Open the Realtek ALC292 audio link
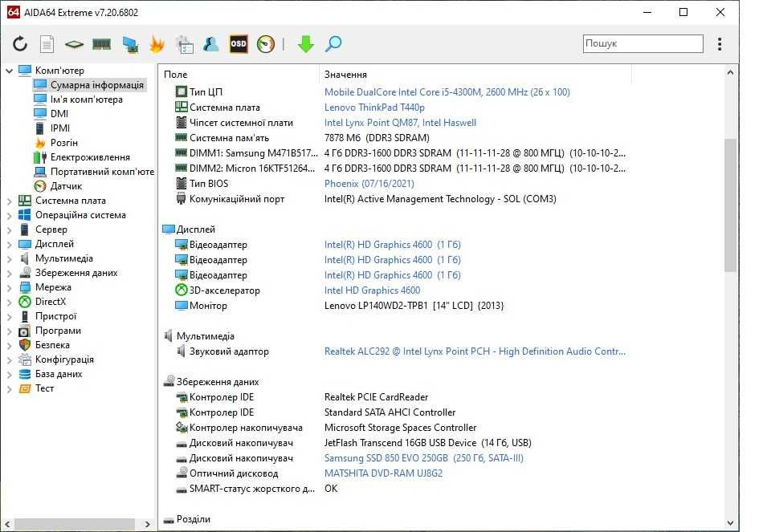Image resolution: width=771 pixels, height=532 pixels. 475,351
